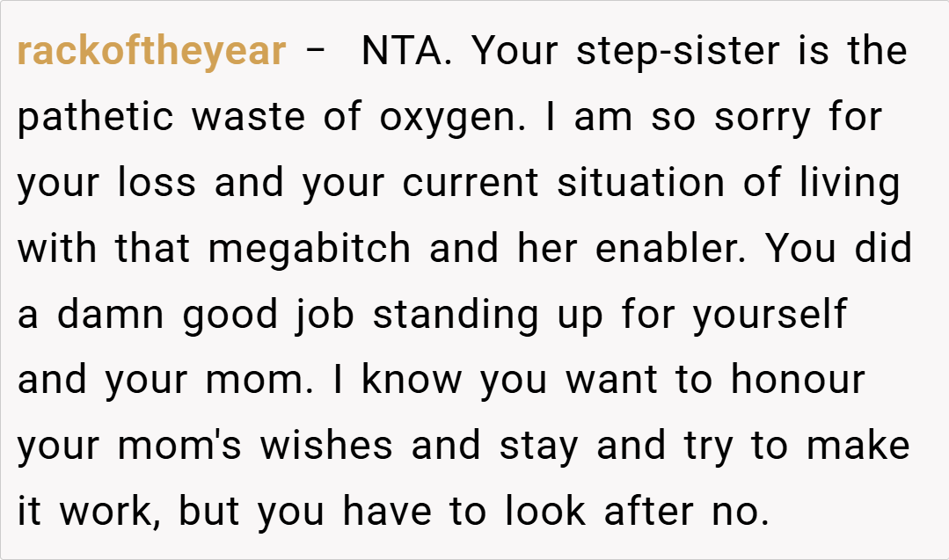Click the word "honour"
949x560 pixels.
798,380
